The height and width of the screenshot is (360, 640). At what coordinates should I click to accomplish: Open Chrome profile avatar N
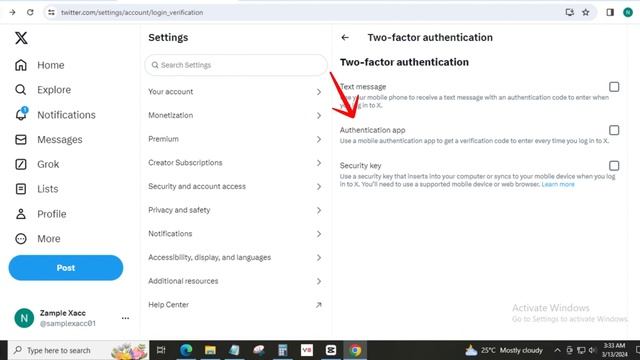click(628, 12)
